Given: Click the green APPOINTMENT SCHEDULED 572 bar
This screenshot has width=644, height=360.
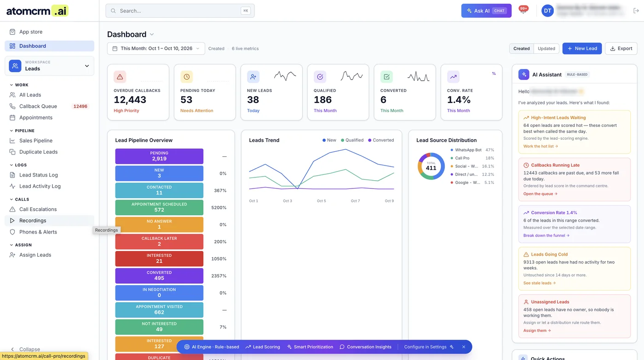Looking at the screenshot, I should pos(159,207).
